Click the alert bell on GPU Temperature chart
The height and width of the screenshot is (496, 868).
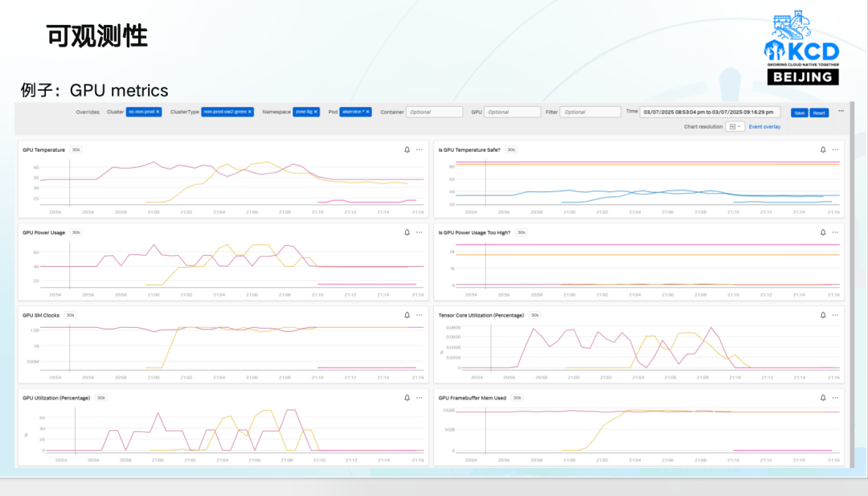point(407,150)
